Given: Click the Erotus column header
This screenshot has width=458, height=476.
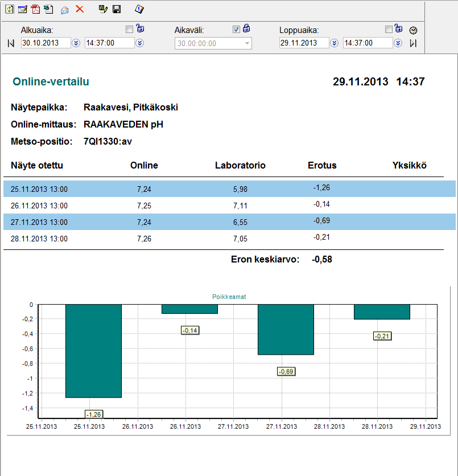Looking at the screenshot, I should coord(322,166).
